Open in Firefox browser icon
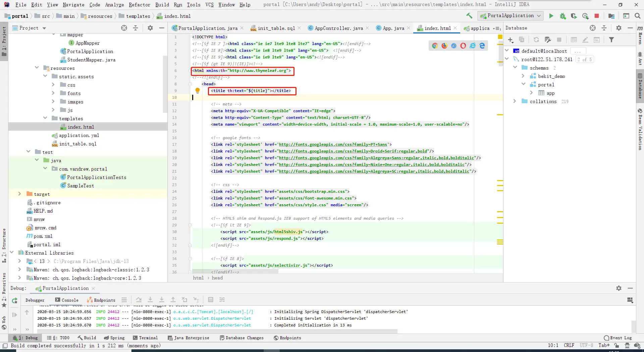Image resolution: width=644 pixels, height=352 pixels. click(444, 46)
